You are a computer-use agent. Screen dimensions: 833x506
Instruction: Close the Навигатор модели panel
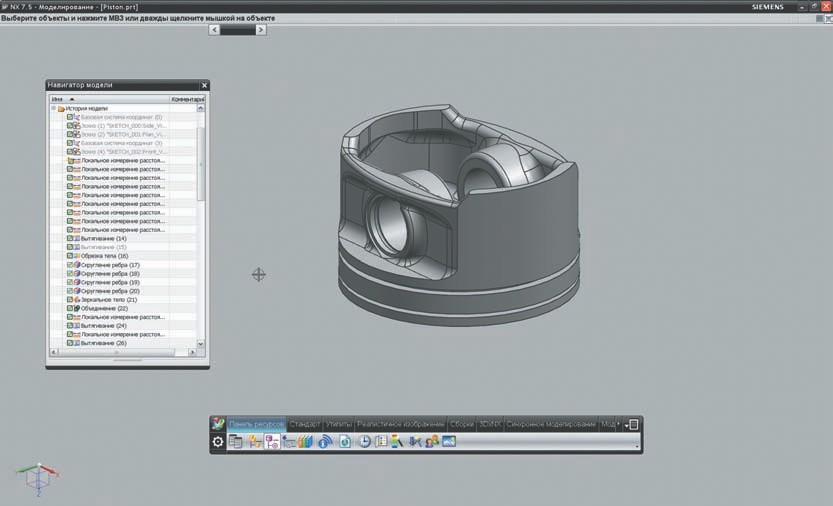click(x=204, y=85)
